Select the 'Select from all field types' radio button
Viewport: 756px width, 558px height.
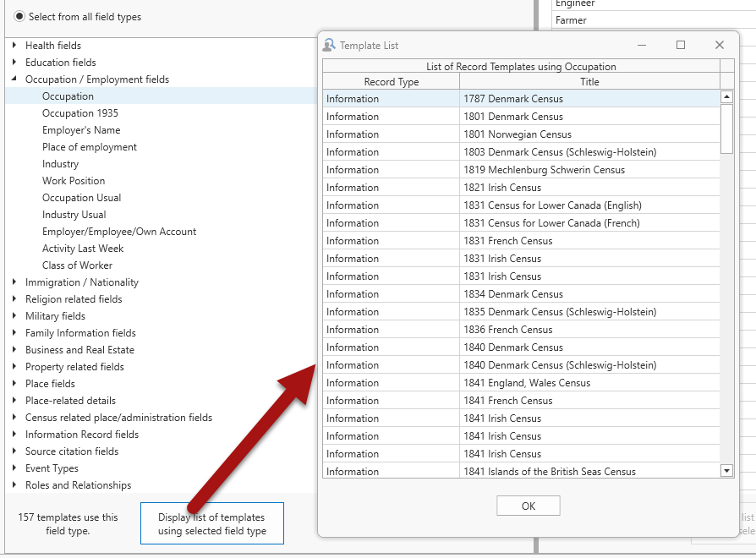[19, 16]
